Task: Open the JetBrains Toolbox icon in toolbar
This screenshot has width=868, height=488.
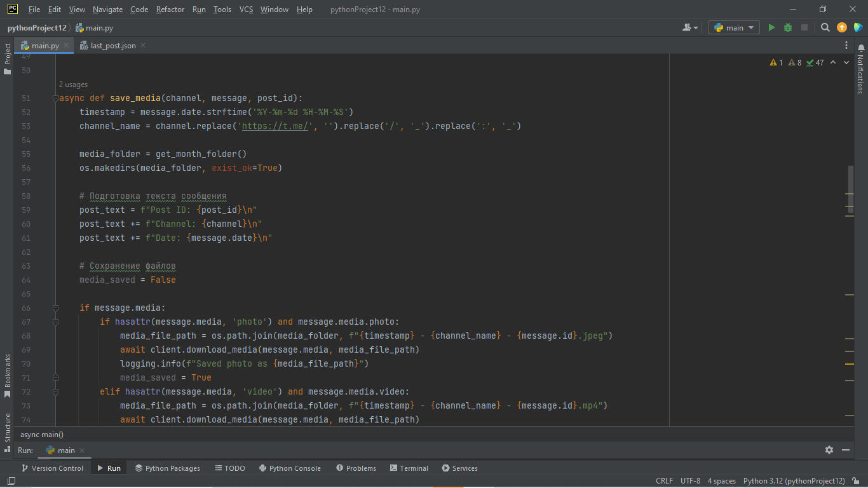Action: click(858, 27)
